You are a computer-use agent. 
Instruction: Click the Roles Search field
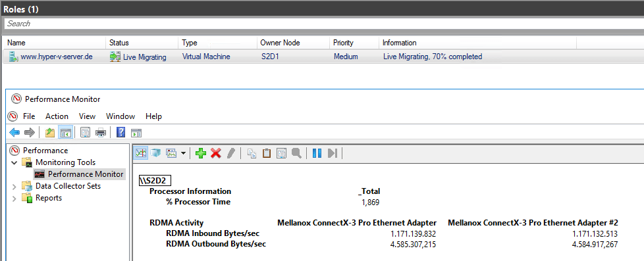(x=323, y=24)
